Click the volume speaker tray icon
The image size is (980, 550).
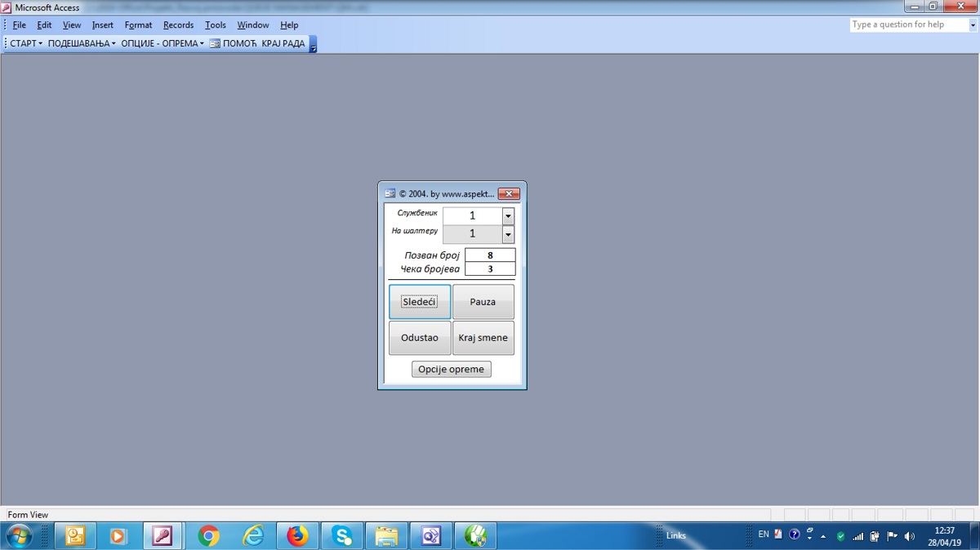tap(910, 536)
